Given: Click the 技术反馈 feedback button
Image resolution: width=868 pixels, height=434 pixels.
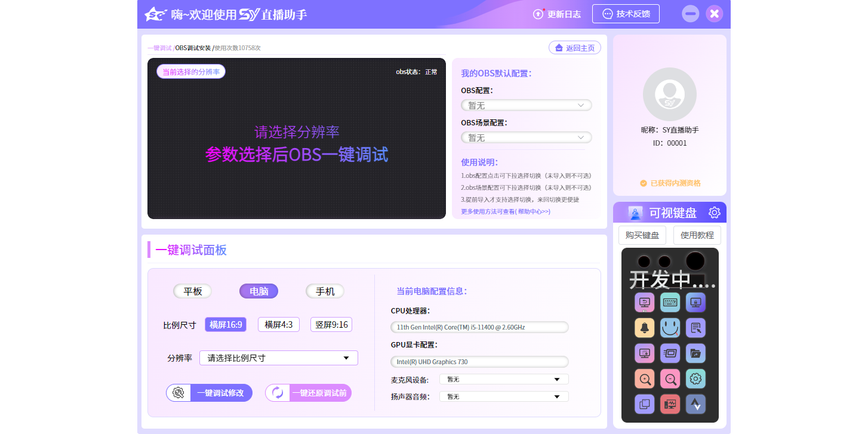Looking at the screenshot, I should point(626,13).
